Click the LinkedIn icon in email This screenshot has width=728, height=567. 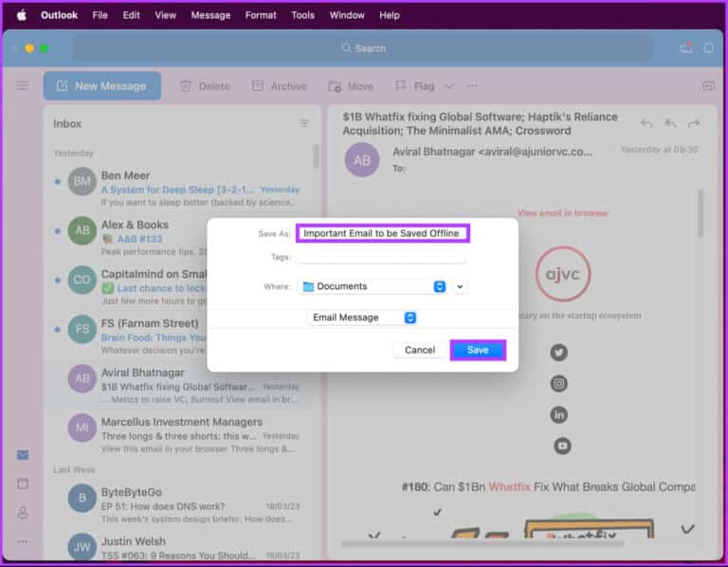pyautogui.click(x=558, y=414)
